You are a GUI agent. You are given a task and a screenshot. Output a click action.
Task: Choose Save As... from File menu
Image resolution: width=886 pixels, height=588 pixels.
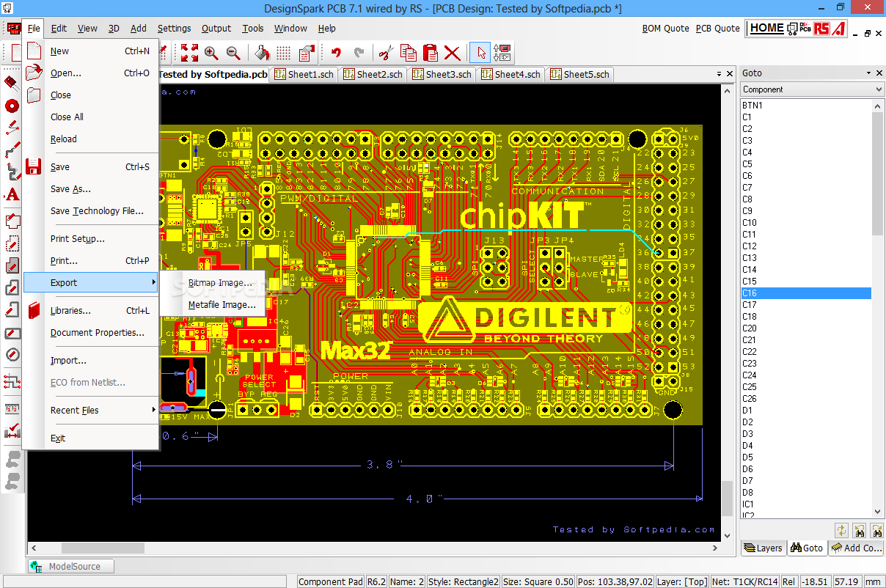tap(90, 189)
